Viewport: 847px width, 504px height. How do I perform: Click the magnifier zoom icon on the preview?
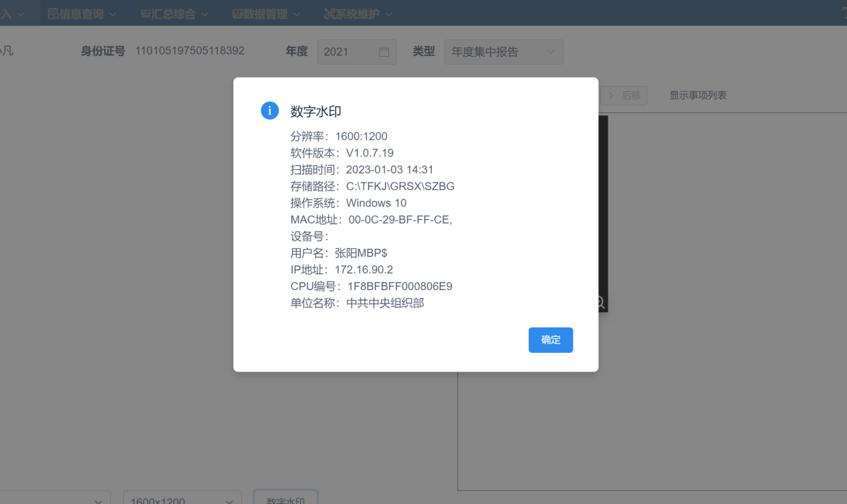pyautogui.click(x=600, y=303)
